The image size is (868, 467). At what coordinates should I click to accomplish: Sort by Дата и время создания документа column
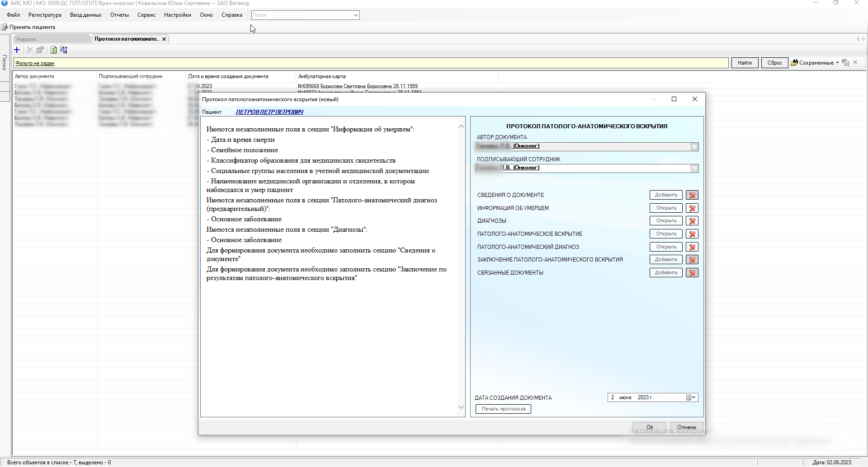pos(241,76)
